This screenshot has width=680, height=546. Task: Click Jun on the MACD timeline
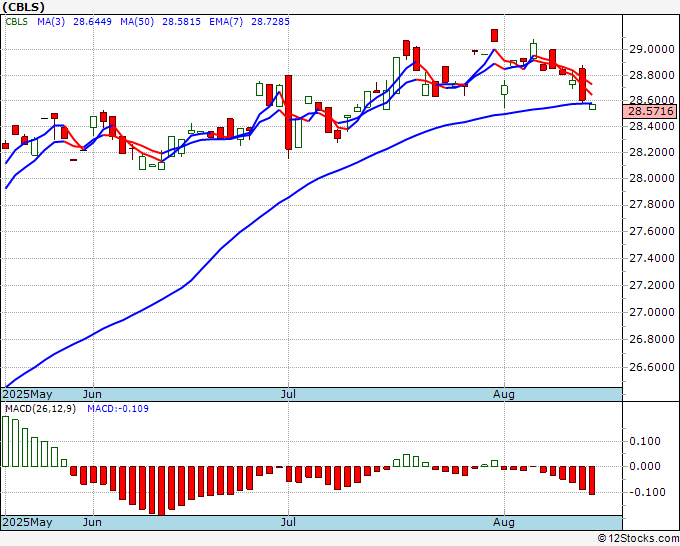point(92,522)
